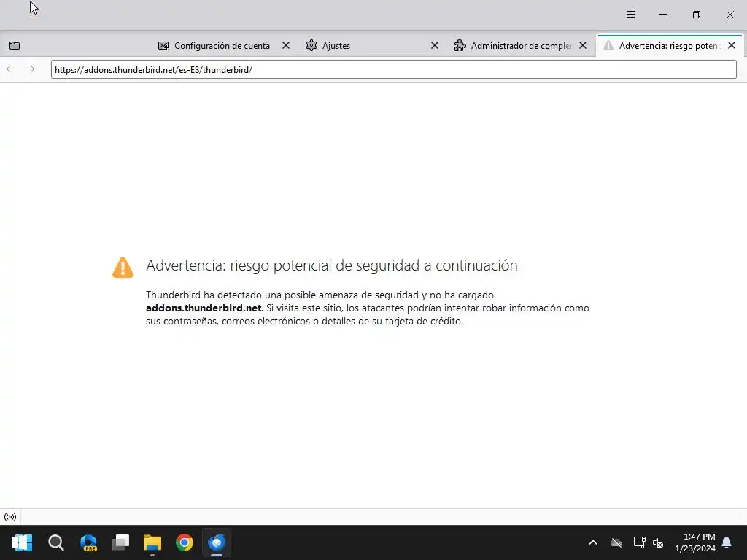Click the online status icon in status bar
The height and width of the screenshot is (560, 747).
10,517
